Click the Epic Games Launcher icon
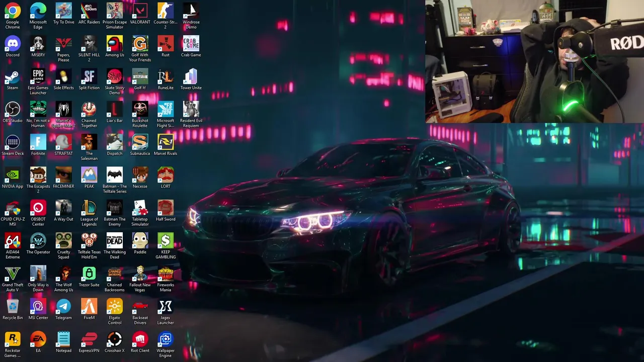The height and width of the screenshot is (362, 644). [x=38, y=76]
